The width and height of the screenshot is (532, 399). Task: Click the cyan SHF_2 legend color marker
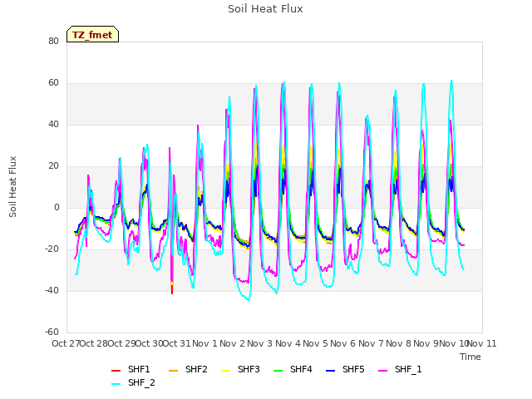pos(116,384)
